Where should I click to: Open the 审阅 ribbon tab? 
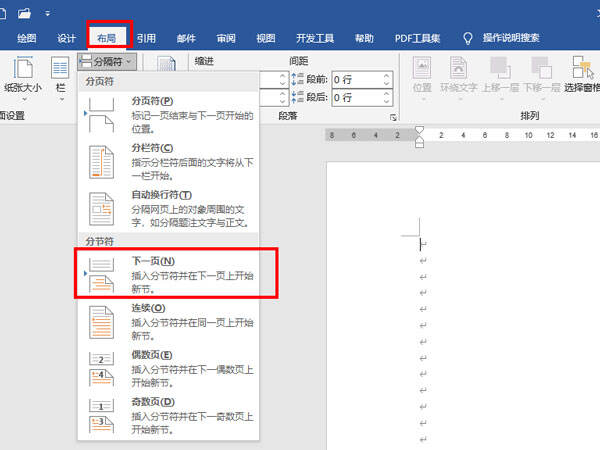226,38
